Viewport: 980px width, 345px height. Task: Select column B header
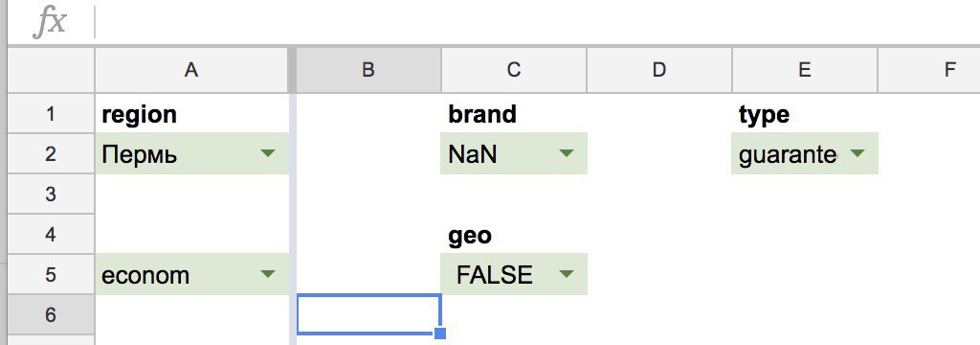368,70
